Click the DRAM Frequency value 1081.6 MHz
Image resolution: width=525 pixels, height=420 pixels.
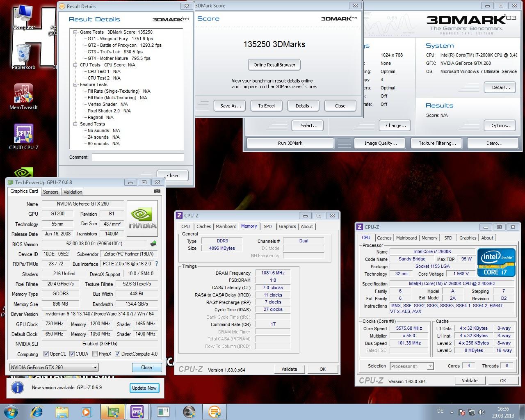(x=273, y=273)
